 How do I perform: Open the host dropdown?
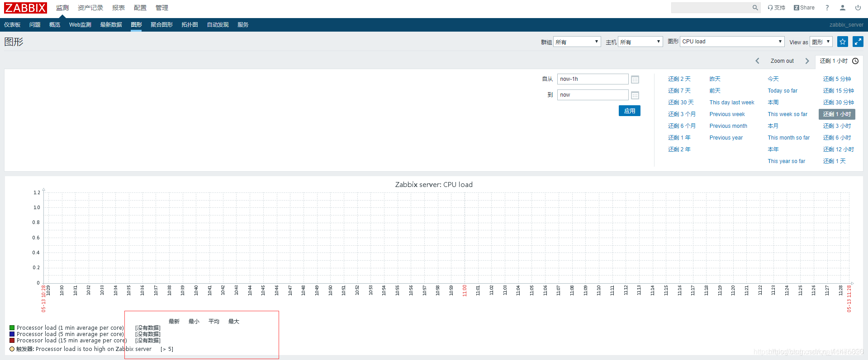640,42
